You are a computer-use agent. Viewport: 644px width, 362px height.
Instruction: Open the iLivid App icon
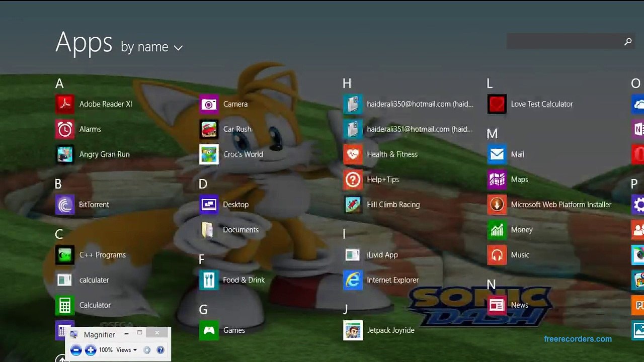coord(353,255)
